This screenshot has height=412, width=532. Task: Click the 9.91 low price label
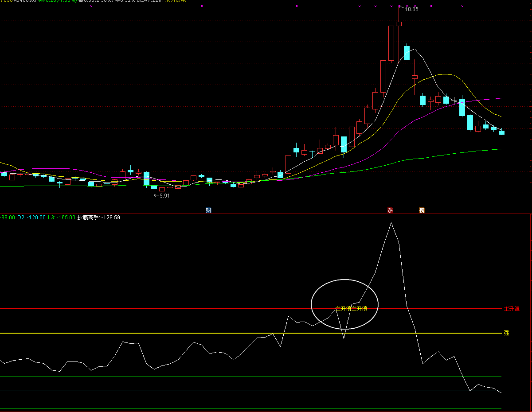(164, 196)
